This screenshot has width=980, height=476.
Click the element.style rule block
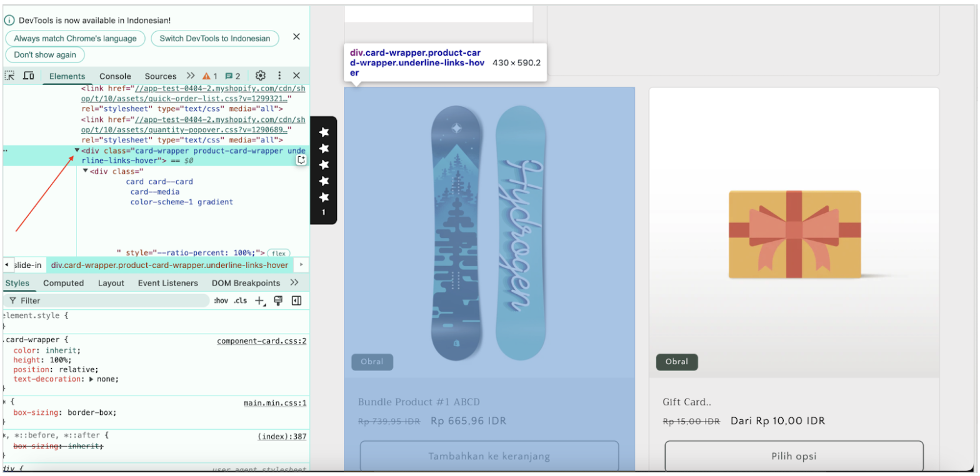(156, 320)
